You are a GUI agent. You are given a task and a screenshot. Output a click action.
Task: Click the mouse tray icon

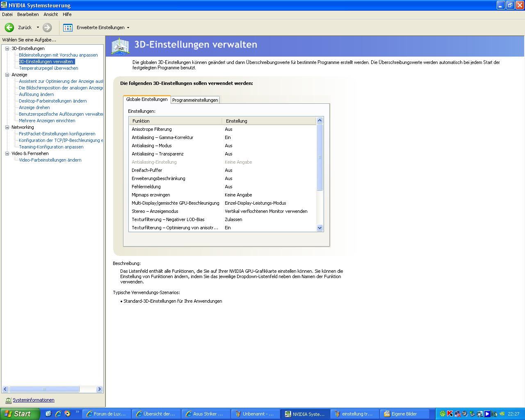(x=495, y=414)
